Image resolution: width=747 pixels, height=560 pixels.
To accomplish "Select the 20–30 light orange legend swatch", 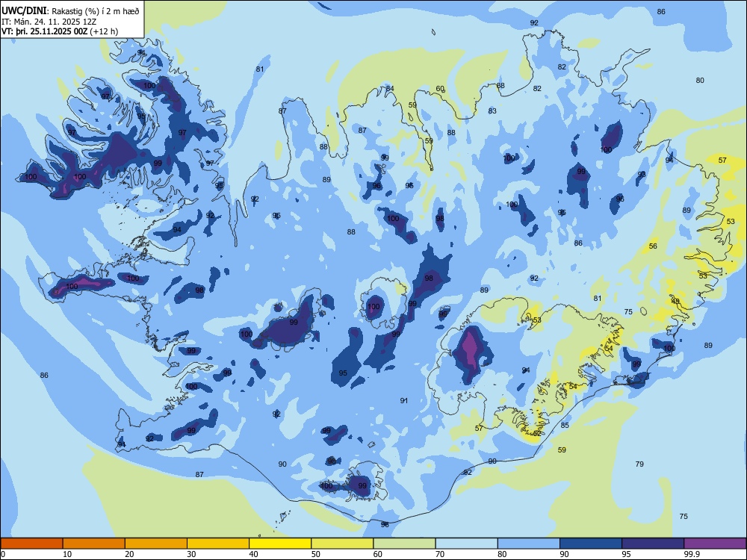I will click(156, 544).
